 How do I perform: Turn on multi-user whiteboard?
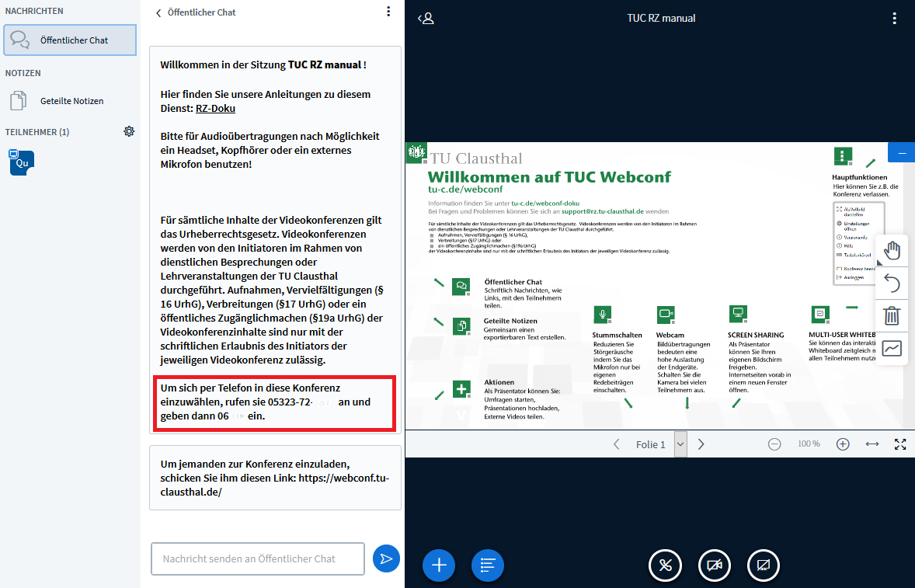pyautogui.click(x=892, y=349)
